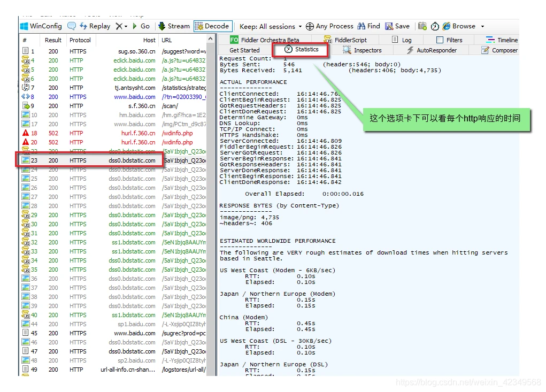Toggle the Decode option in the toolbar
The height and width of the screenshot is (392, 546).
[213, 26]
